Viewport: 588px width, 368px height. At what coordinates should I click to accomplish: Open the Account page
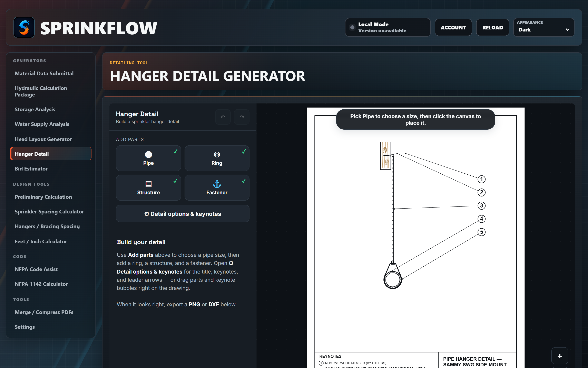click(x=453, y=28)
